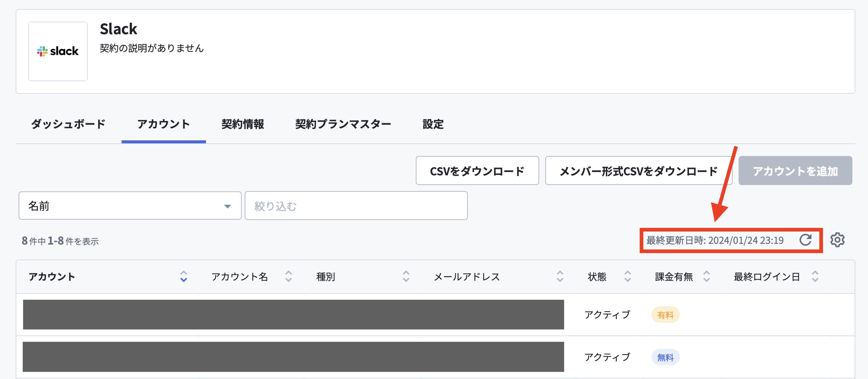
Task: Click アクティブ status in the 無料 row
Action: tap(607, 357)
